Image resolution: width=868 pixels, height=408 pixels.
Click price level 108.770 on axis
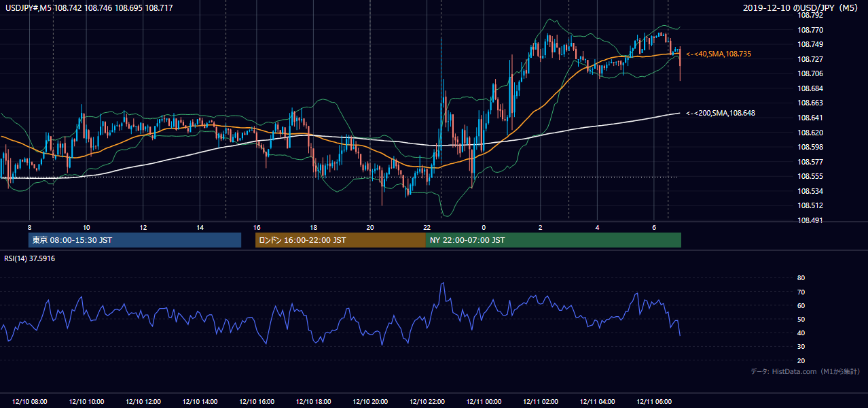pyautogui.click(x=810, y=30)
